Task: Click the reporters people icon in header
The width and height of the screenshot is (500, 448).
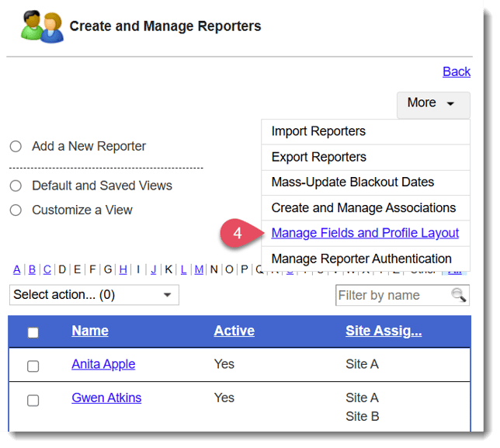Action: click(41, 26)
